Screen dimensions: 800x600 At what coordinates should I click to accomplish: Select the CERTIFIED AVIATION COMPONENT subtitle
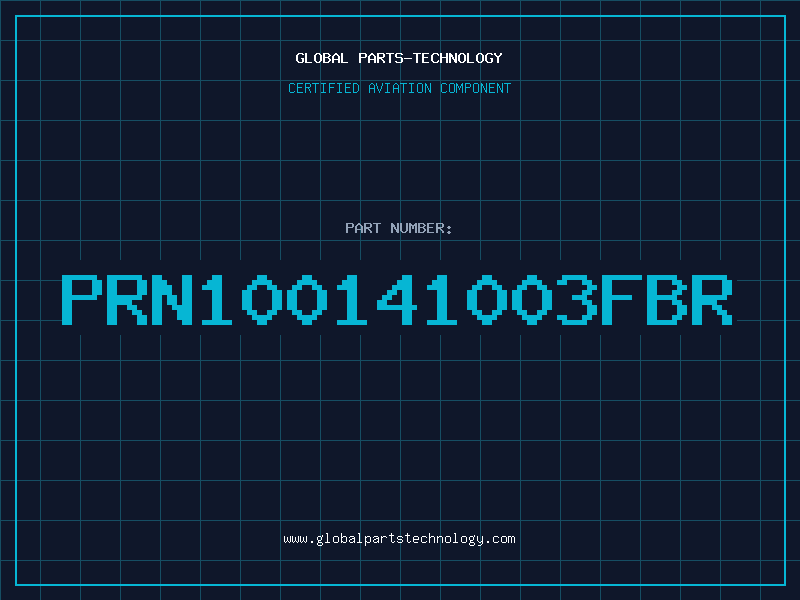(399, 88)
